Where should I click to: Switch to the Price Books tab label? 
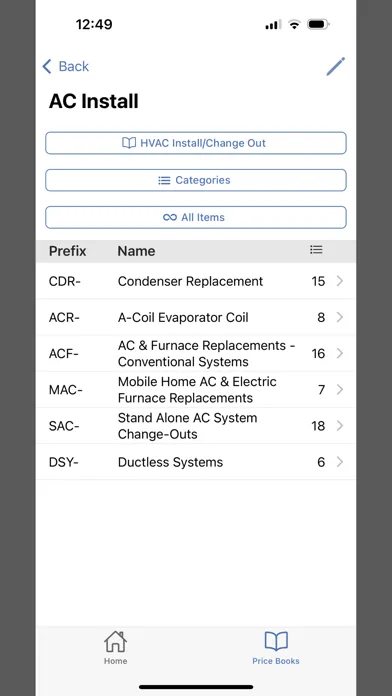[x=276, y=661]
